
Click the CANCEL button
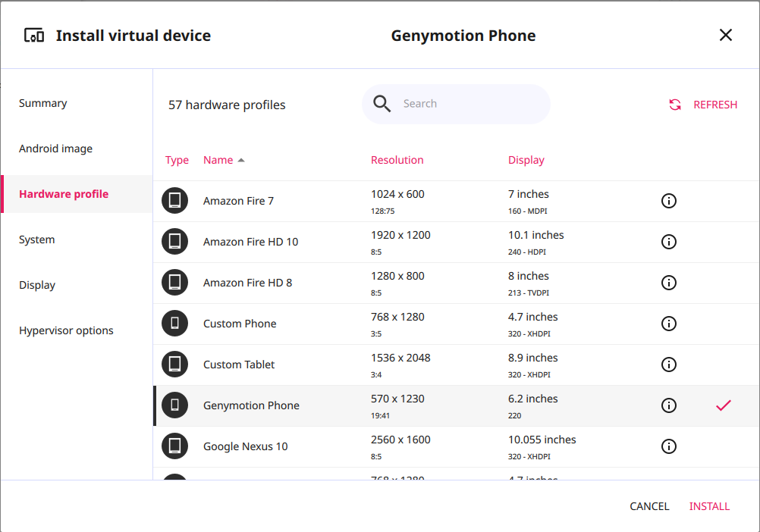pos(649,506)
